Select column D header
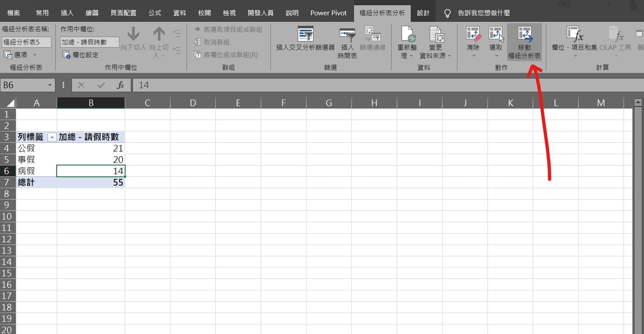The height and width of the screenshot is (334, 644). pyautogui.click(x=193, y=103)
